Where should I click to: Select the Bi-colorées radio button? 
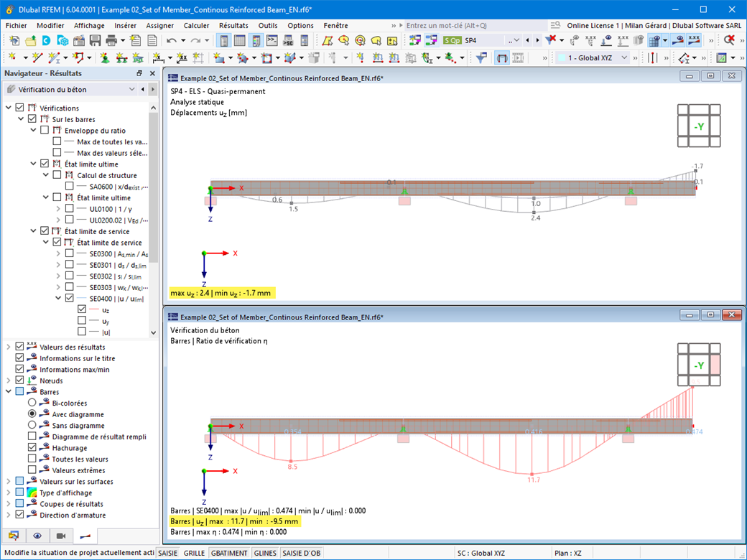[32, 403]
